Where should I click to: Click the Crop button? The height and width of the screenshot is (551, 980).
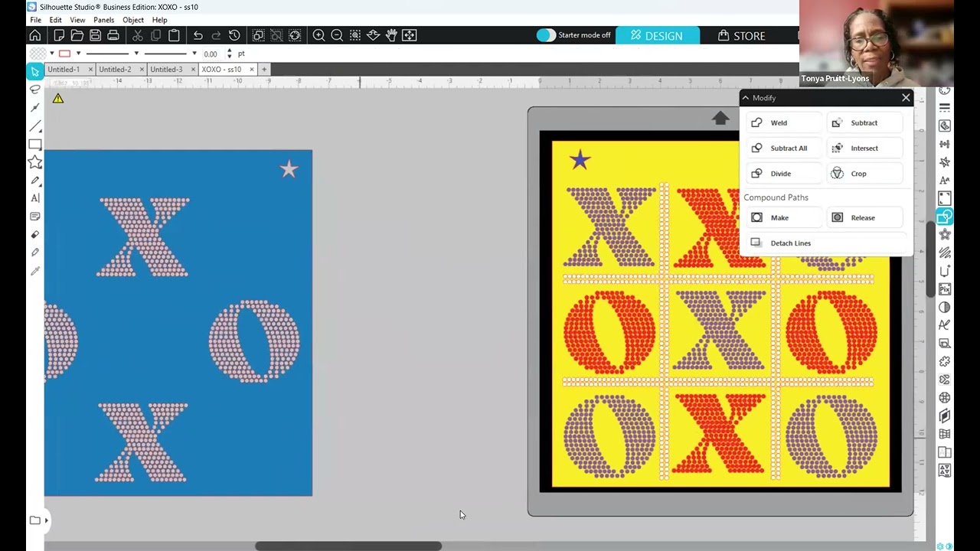point(864,174)
